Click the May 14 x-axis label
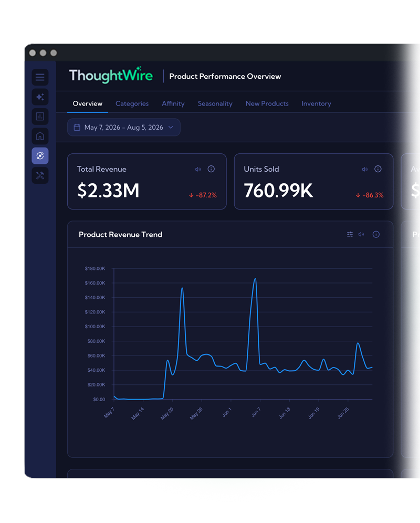420x523 pixels. (138, 414)
